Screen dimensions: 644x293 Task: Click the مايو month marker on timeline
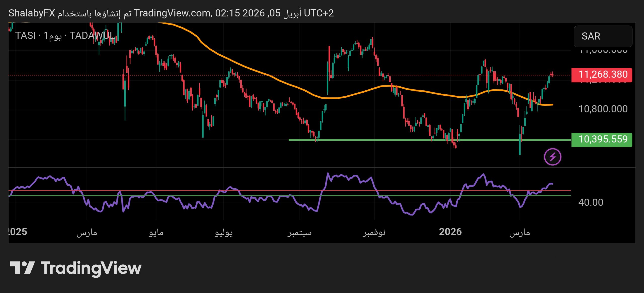tap(156, 232)
